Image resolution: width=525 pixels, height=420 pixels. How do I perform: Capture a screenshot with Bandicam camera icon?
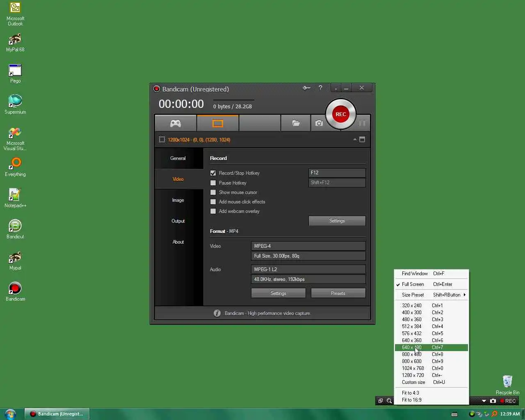coord(319,123)
